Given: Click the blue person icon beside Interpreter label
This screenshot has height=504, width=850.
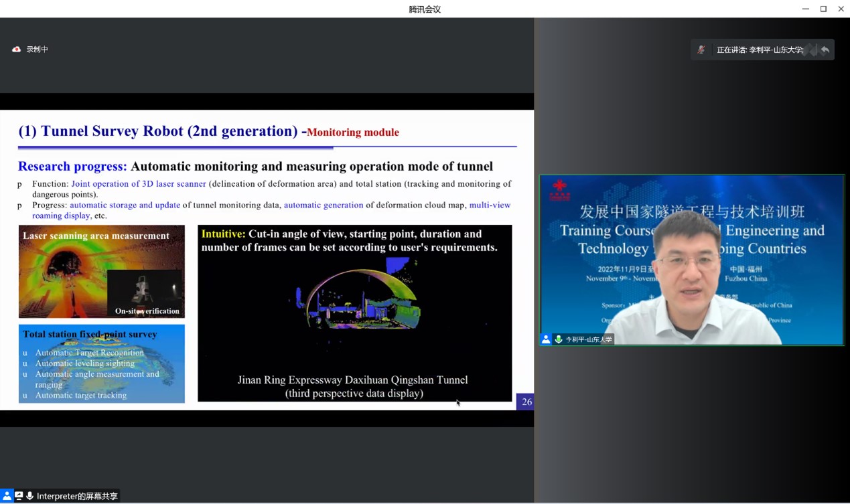Looking at the screenshot, I should point(7,496).
